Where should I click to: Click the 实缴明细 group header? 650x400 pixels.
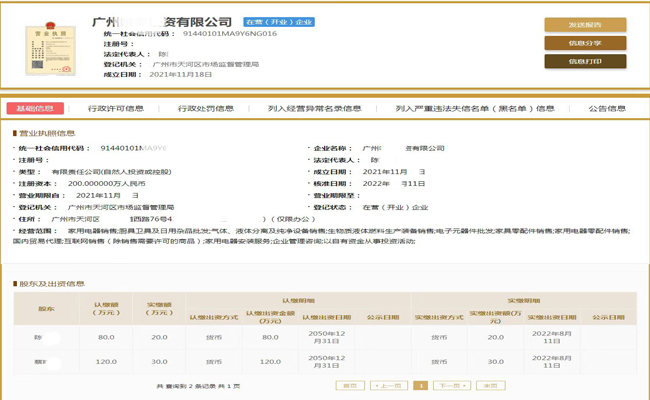pyautogui.click(x=524, y=301)
